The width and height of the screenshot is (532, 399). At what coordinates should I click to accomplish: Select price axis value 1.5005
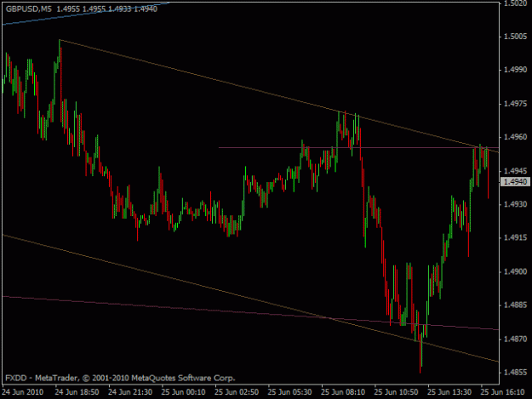click(516, 37)
